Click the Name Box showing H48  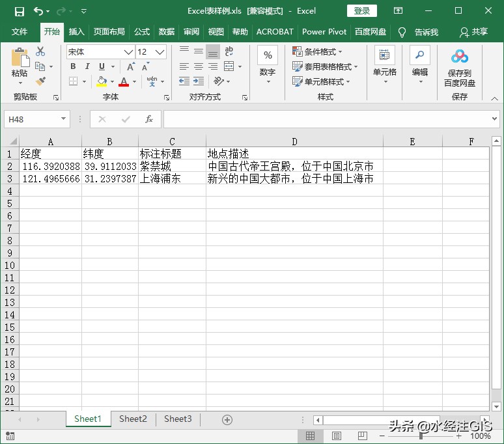point(37,119)
